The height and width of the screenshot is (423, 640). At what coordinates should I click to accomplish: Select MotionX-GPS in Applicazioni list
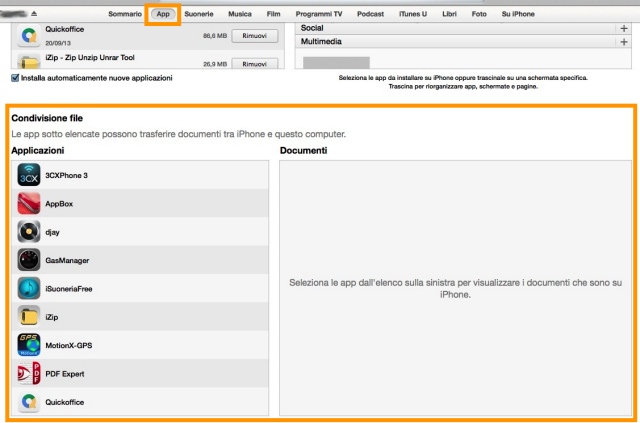(x=140, y=345)
